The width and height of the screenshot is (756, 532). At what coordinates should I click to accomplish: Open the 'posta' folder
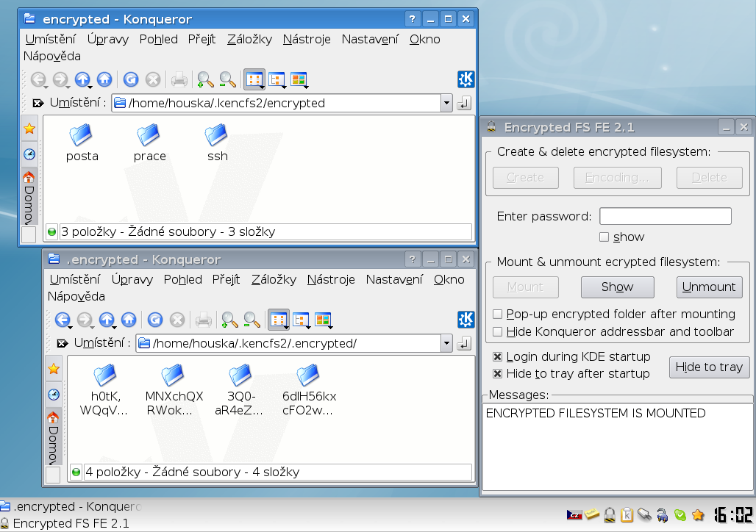pyautogui.click(x=82, y=136)
